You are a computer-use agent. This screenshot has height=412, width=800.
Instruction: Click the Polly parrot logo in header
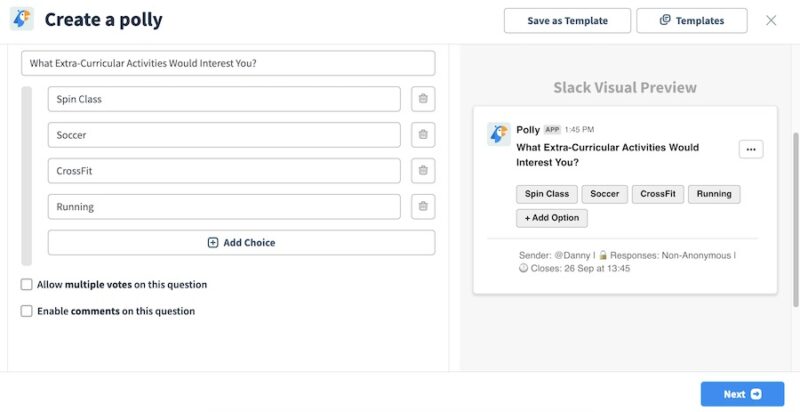pyautogui.click(x=22, y=19)
